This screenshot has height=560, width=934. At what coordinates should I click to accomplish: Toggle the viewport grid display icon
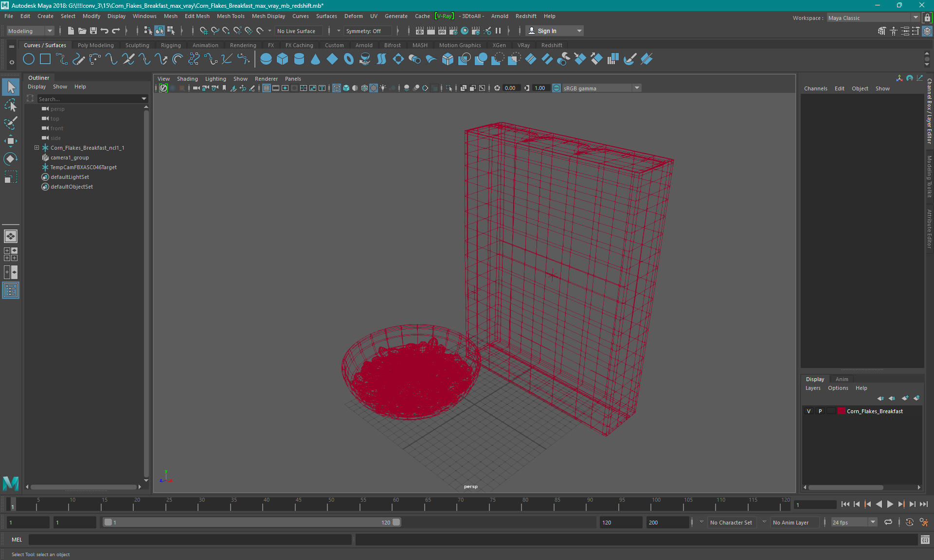pyautogui.click(x=267, y=88)
